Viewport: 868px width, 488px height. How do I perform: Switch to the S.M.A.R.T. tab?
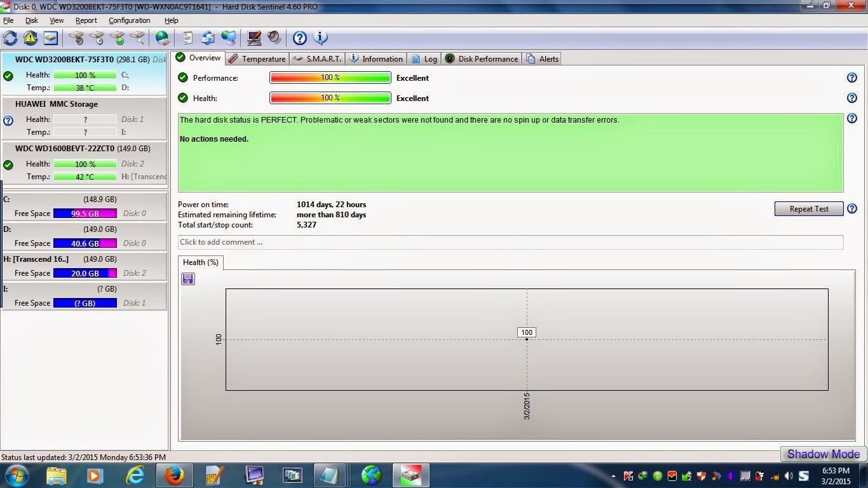317,58
